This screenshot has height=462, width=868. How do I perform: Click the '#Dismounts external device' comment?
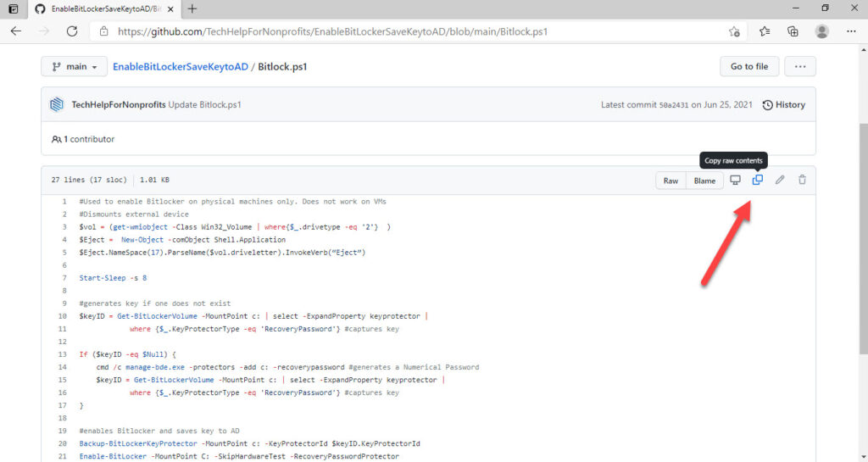[x=134, y=214]
